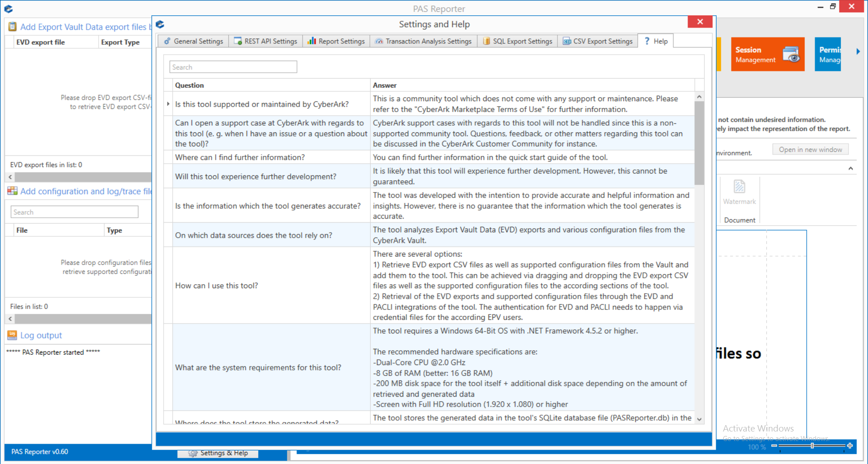The height and width of the screenshot is (464, 868).
Task: Switch to REST API Settings tab
Action: tap(265, 41)
